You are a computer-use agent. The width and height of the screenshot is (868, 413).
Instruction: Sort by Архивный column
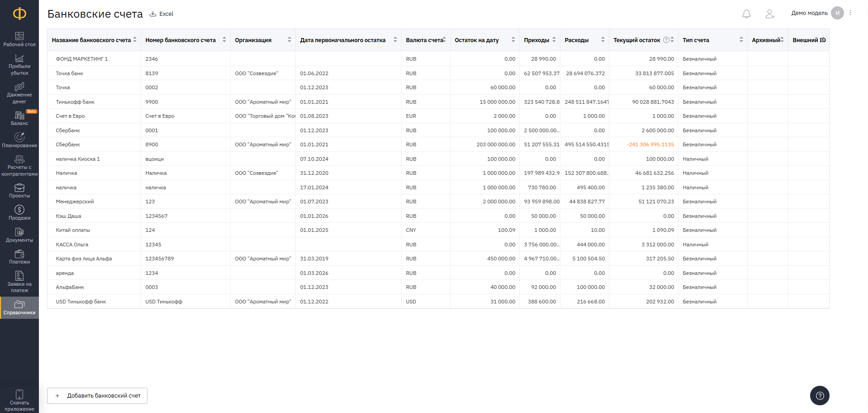pyautogui.click(x=782, y=40)
